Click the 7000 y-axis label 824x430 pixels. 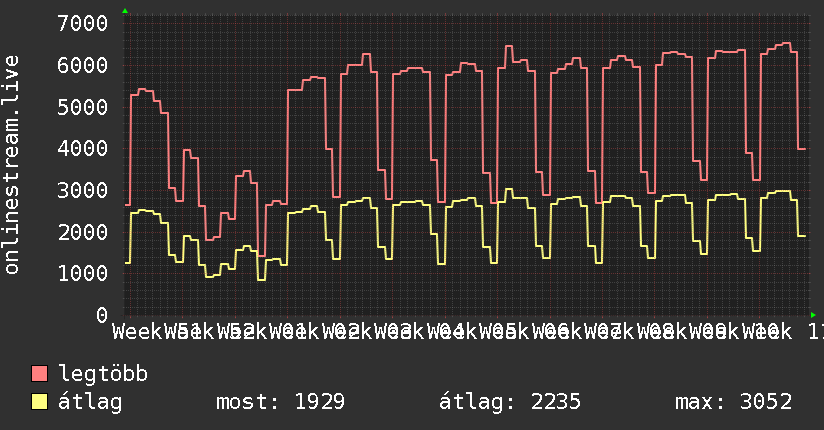83,23
